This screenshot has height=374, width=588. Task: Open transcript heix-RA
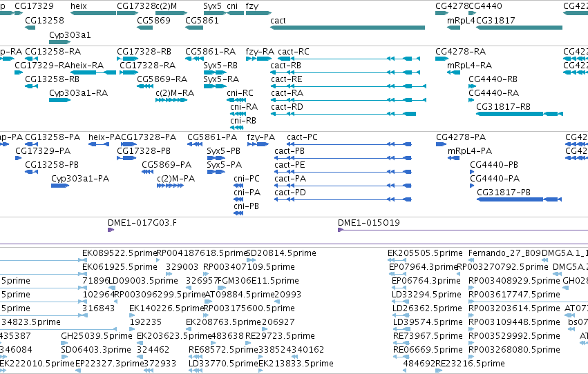pyautogui.click(x=87, y=65)
